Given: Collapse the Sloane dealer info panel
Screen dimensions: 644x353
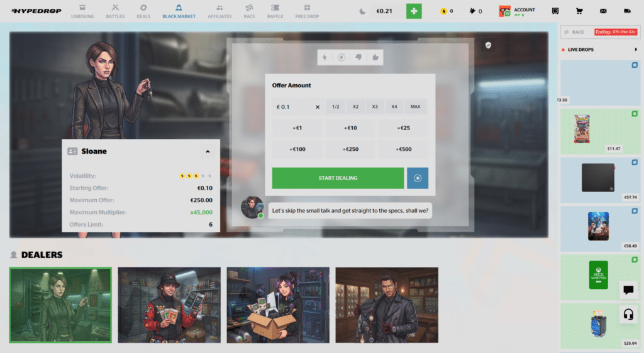Looking at the screenshot, I should tap(208, 152).
